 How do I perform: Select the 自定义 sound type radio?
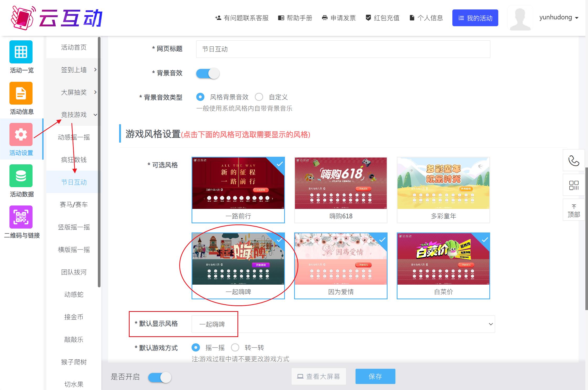[259, 97]
